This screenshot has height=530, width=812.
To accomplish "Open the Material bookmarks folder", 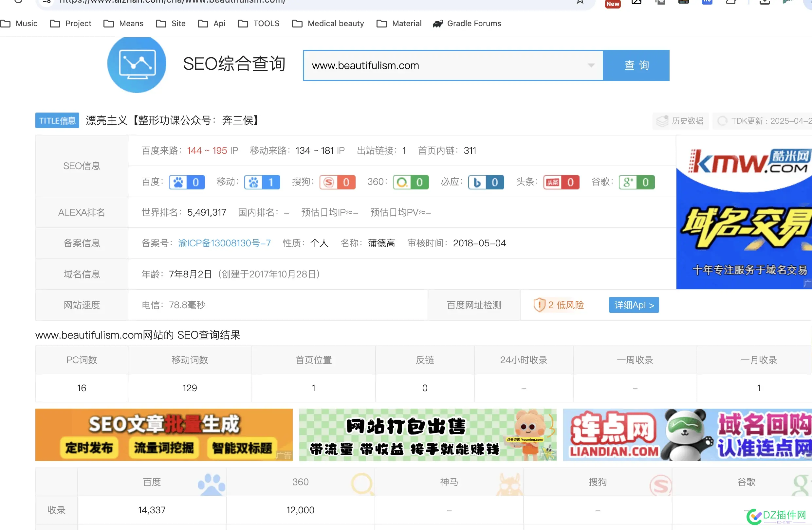I will 399,24.
